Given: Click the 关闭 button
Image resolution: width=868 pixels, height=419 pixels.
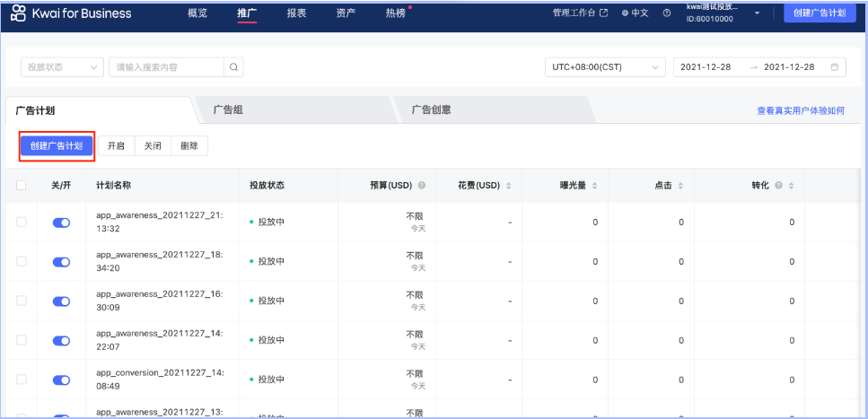Looking at the screenshot, I should [x=153, y=146].
